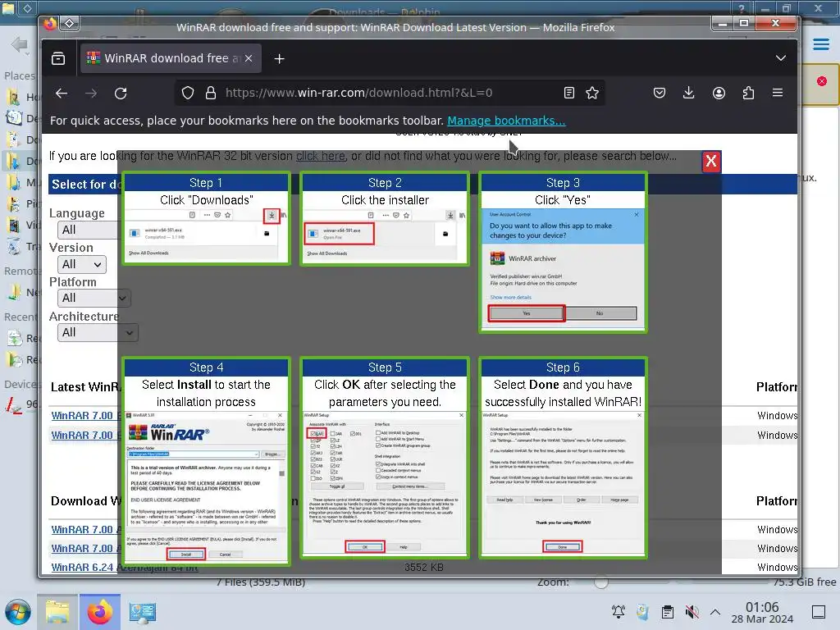Viewport: 840px width, 630px height.
Task: Close the installation steps overlay with red X
Action: click(x=711, y=162)
